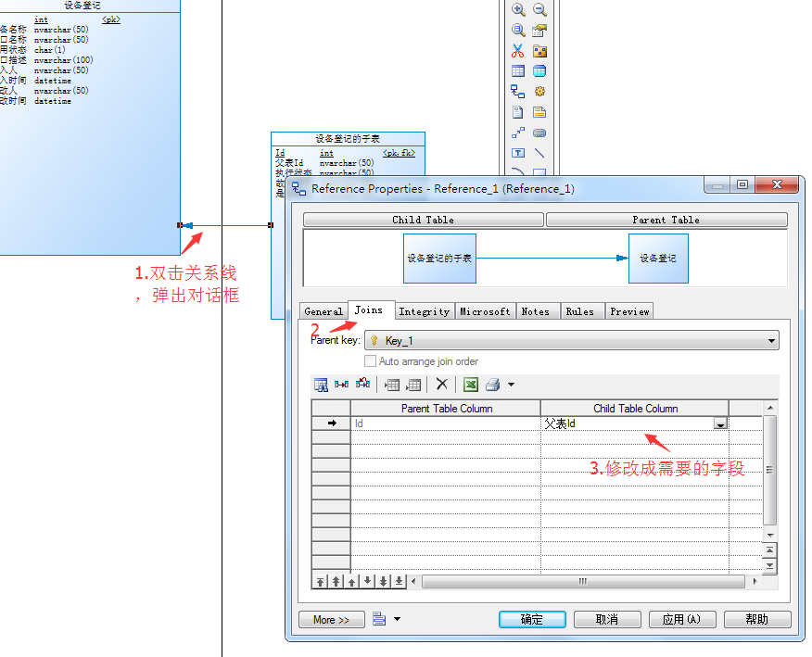Screen dimensions: 812x657
Task: Click the More >> button
Action: (332, 620)
